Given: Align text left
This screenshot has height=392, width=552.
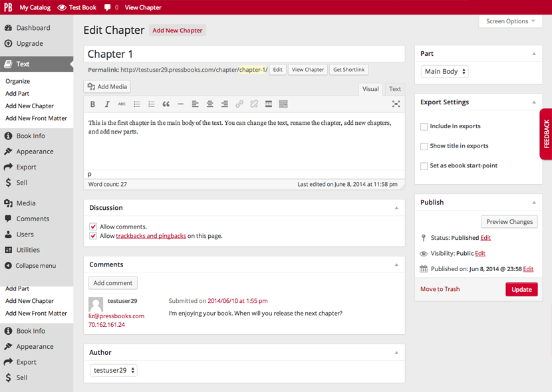Looking at the screenshot, I should click(195, 104).
